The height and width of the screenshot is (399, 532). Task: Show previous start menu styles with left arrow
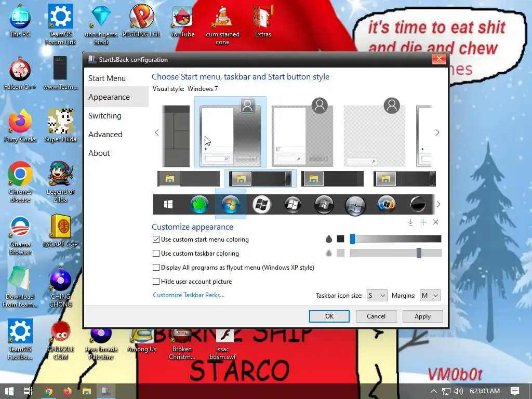(157, 132)
